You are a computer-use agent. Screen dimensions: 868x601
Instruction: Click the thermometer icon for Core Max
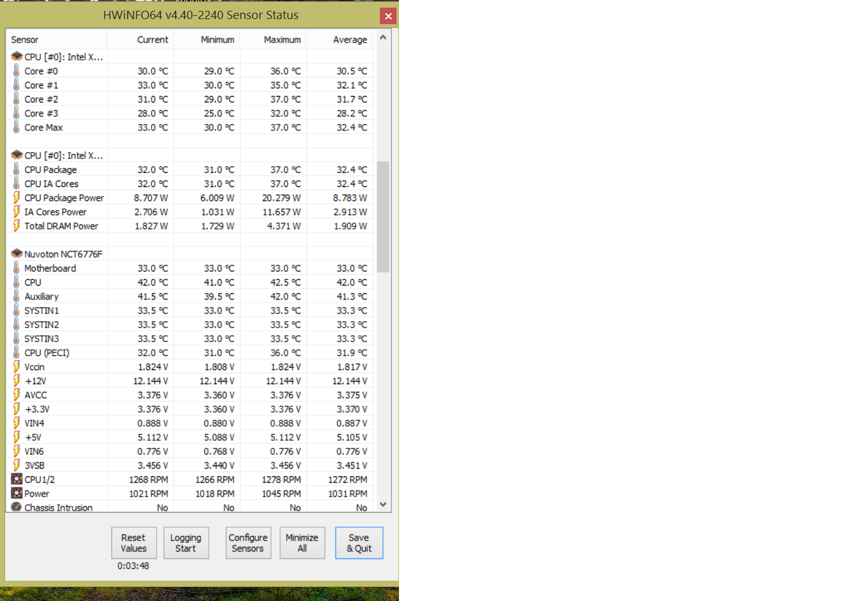click(16, 127)
